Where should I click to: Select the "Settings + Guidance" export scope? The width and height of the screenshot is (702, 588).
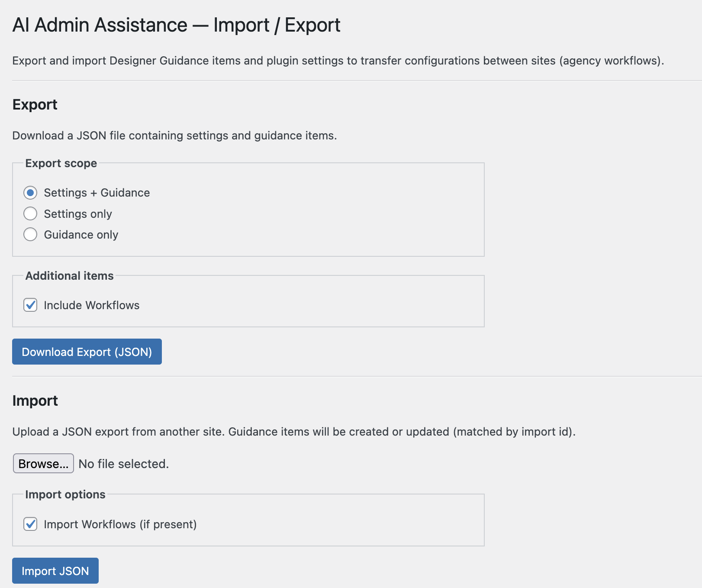(30, 193)
